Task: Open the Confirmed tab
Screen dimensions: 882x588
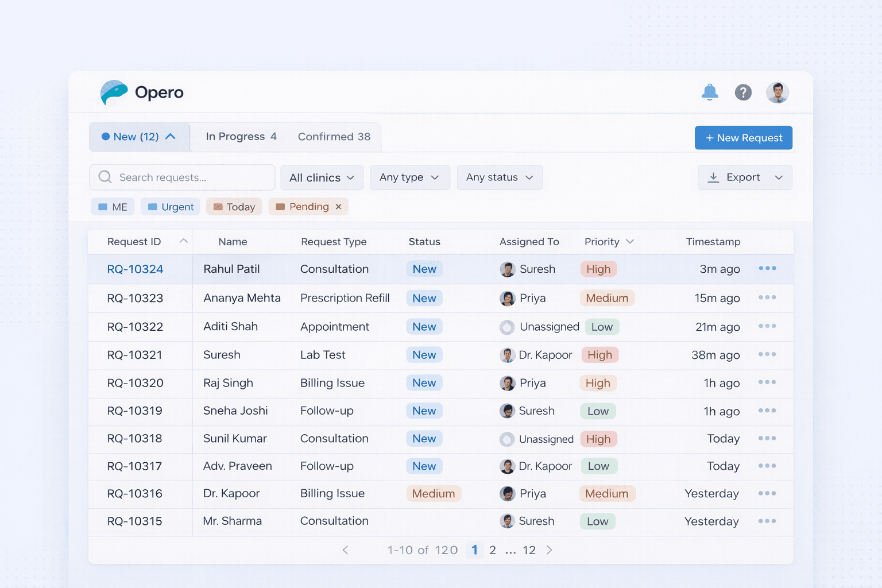Action: click(x=334, y=137)
